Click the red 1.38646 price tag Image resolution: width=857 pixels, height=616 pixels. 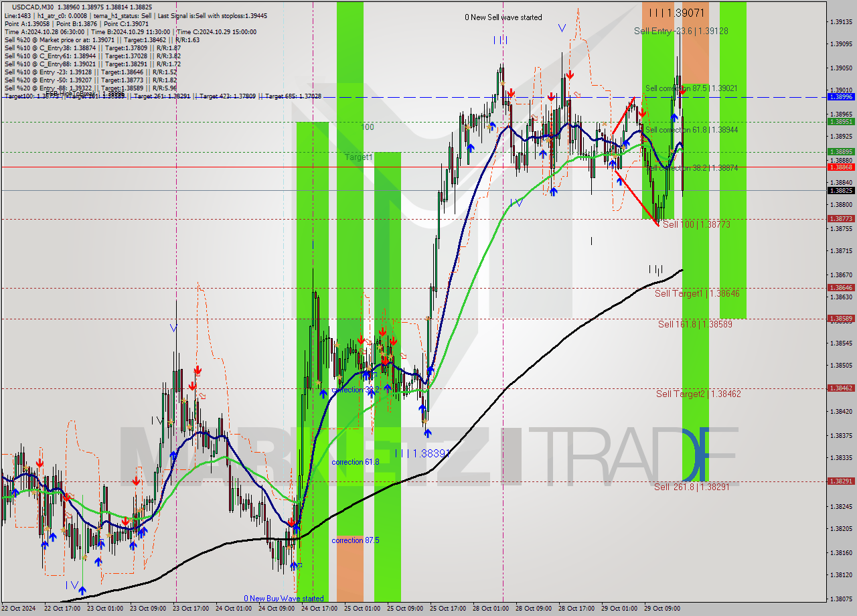[x=840, y=288]
